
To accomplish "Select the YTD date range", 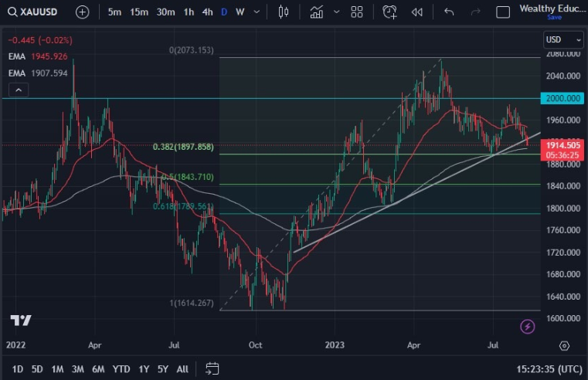I will tap(121, 369).
